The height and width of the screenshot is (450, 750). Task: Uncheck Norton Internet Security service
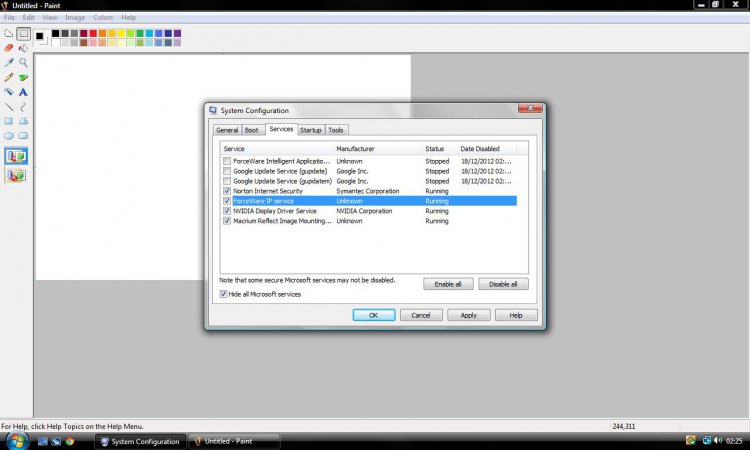click(x=227, y=191)
